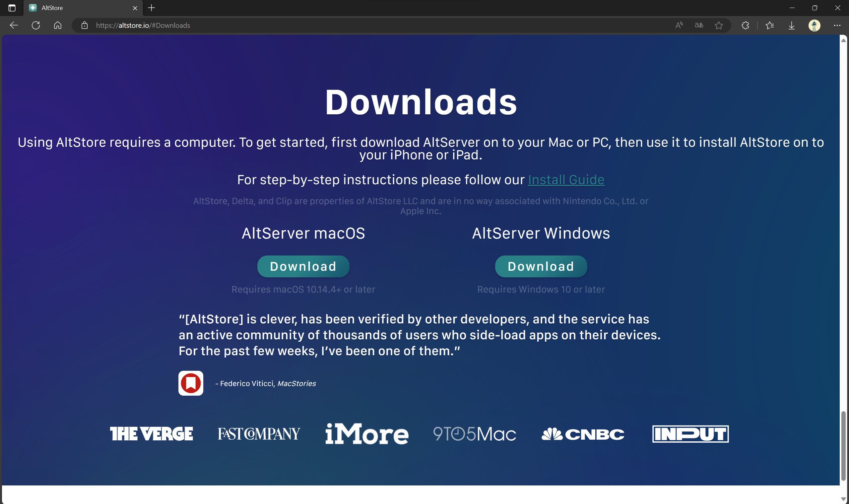Click the vertical scrollbar thumb
Image resolution: width=849 pixels, height=504 pixels.
[843, 446]
